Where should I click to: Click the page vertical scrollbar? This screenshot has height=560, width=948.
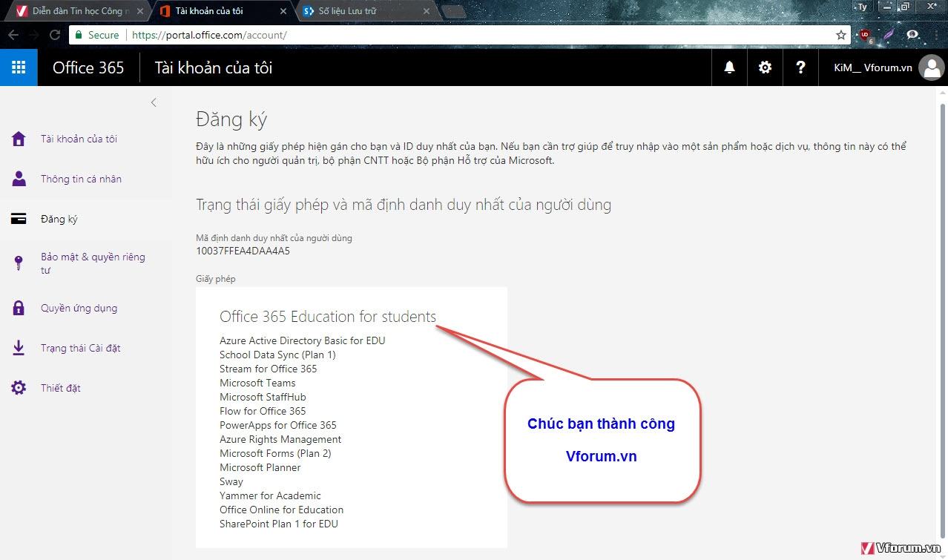tap(943, 297)
